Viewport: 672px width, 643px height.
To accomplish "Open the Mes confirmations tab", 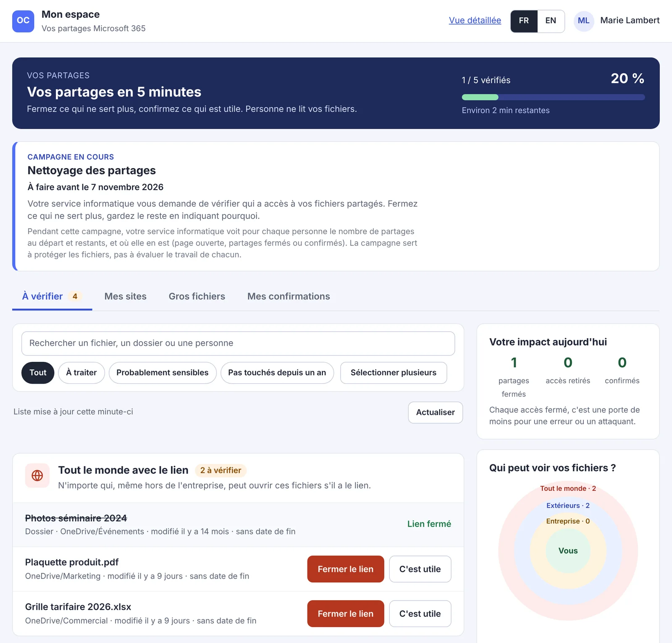I will [289, 296].
